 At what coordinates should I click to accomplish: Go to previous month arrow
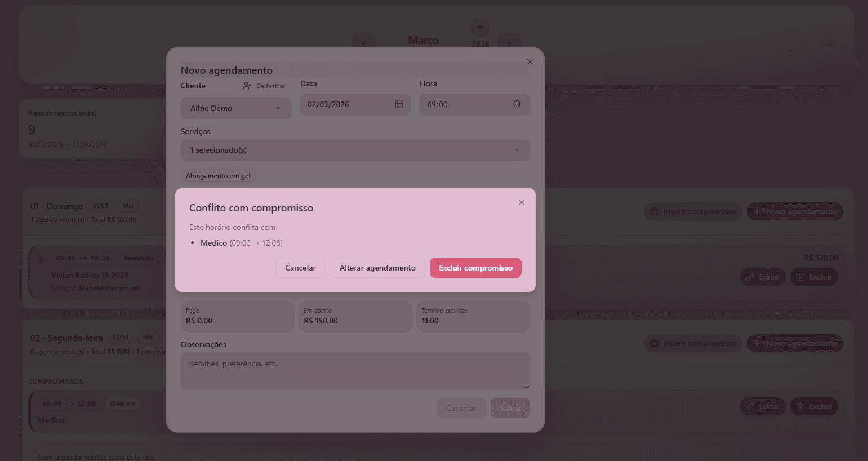tap(364, 43)
